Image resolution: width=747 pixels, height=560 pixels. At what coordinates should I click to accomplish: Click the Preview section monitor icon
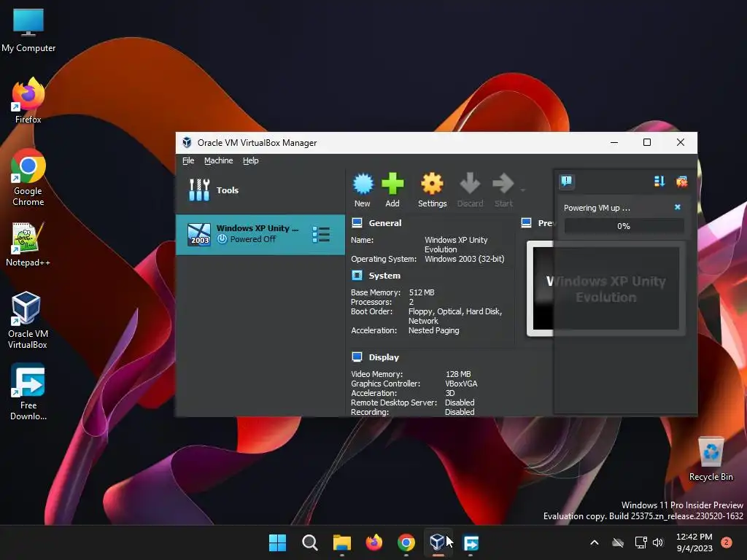coord(527,222)
